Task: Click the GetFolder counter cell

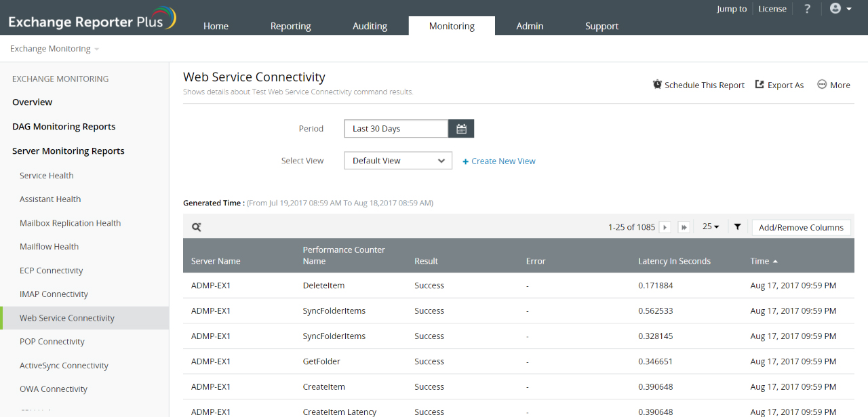Action: coord(321,361)
